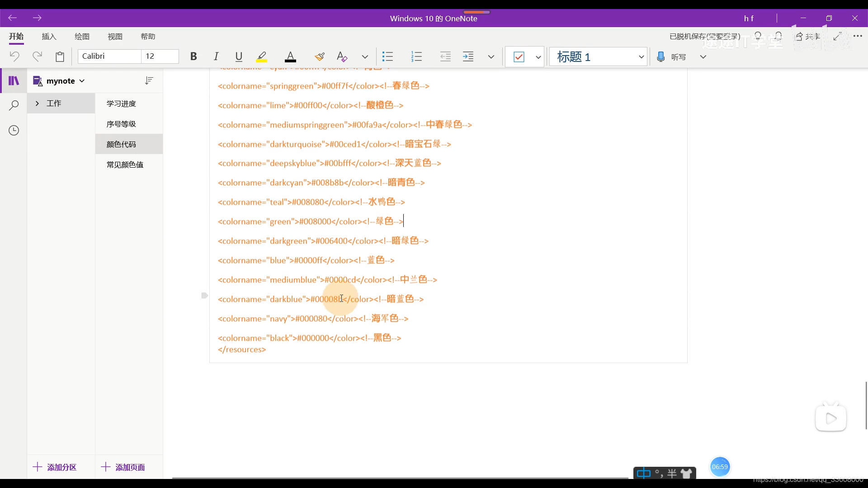Image resolution: width=868 pixels, height=488 pixels.
Task: Open the 学习进度 page
Action: [129, 103]
